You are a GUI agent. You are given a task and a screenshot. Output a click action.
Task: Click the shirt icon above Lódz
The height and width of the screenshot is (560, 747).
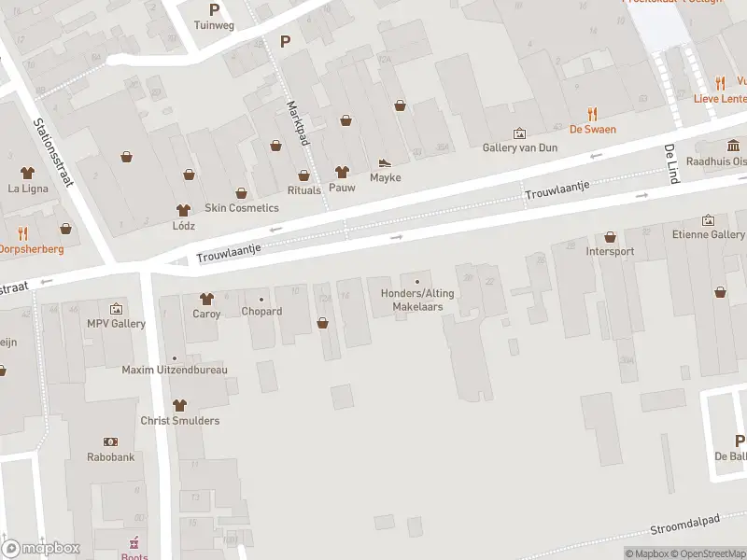tap(183, 210)
